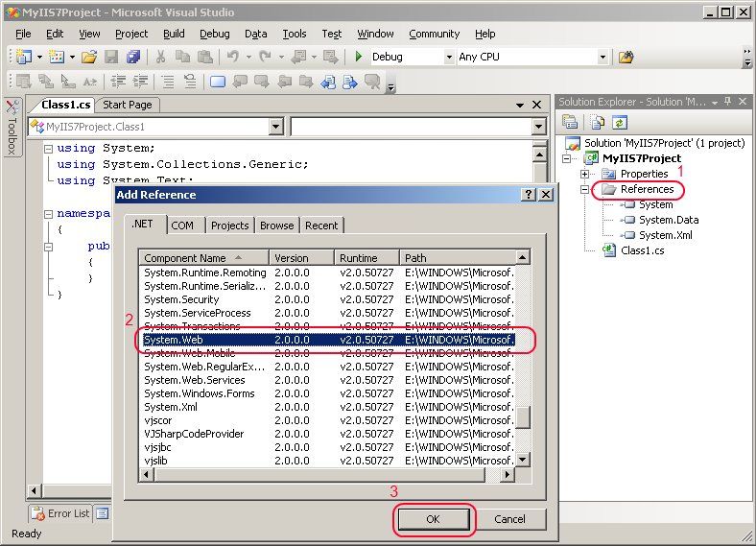Open the Project menu
The width and height of the screenshot is (756, 546).
click(x=131, y=34)
